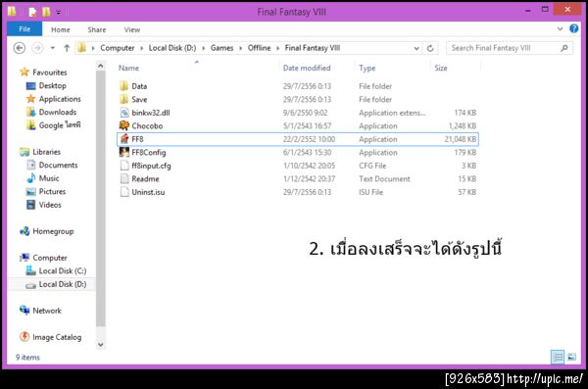The height and width of the screenshot is (389, 588).
Task: Sort by the Date modified column
Action: point(307,68)
